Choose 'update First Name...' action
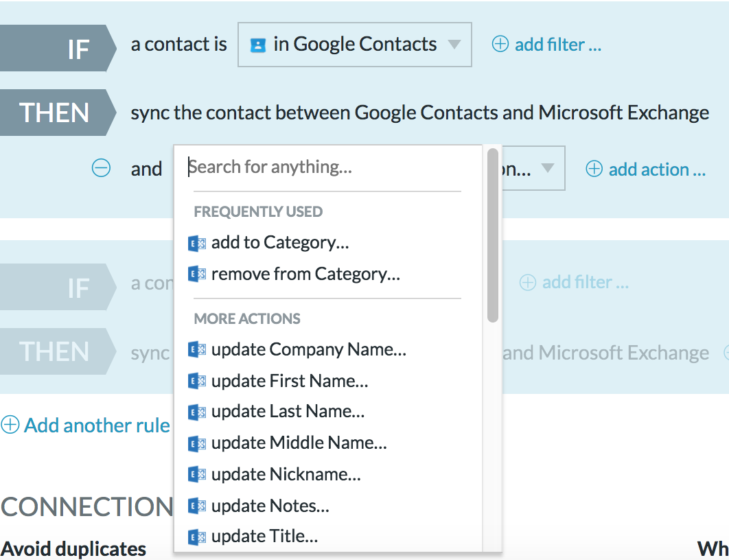 point(290,381)
